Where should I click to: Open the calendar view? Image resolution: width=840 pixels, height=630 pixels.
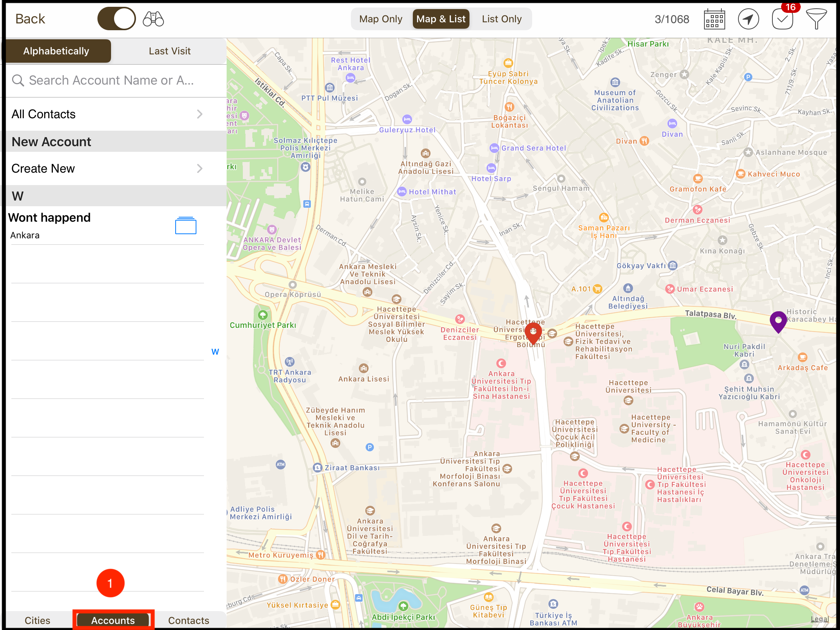[714, 19]
